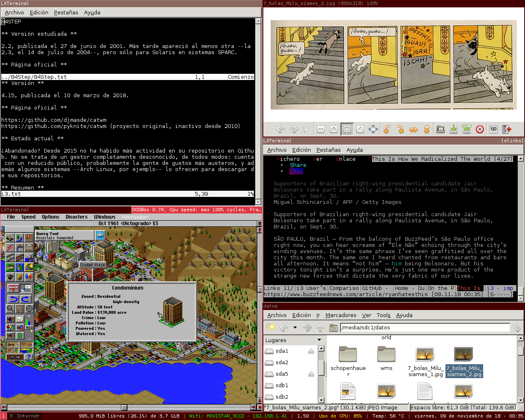
Task: Select the residential zone house tool
Action: point(9,267)
